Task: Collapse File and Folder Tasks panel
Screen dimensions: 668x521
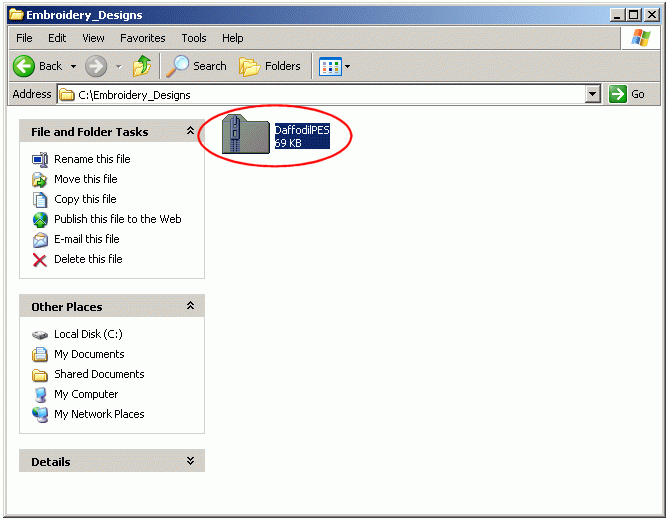Action: point(190,131)
